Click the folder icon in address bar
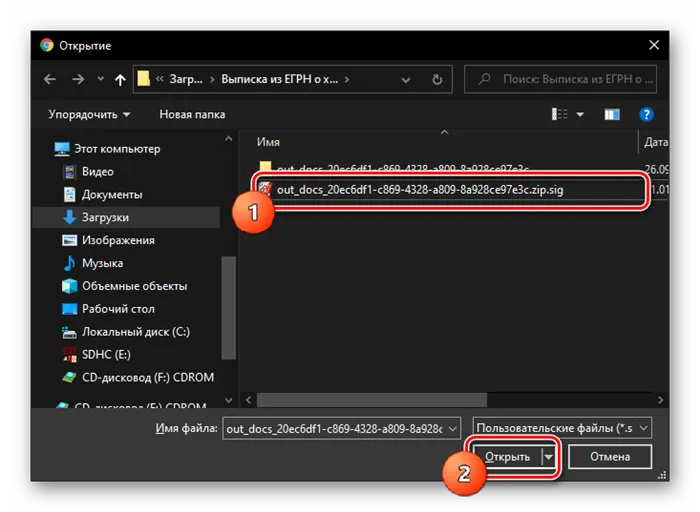The image size is (700, 512). pyautogui.click(x=143, y=79)
